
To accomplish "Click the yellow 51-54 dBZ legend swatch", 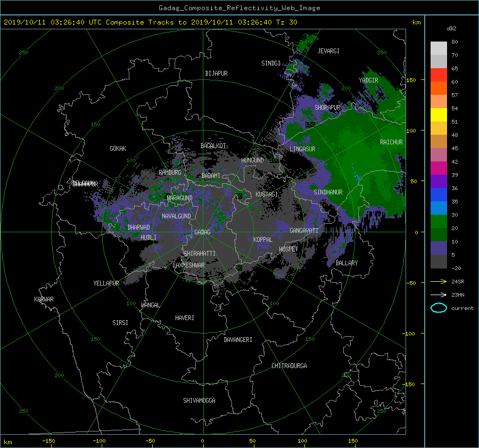I will [439, 115].
